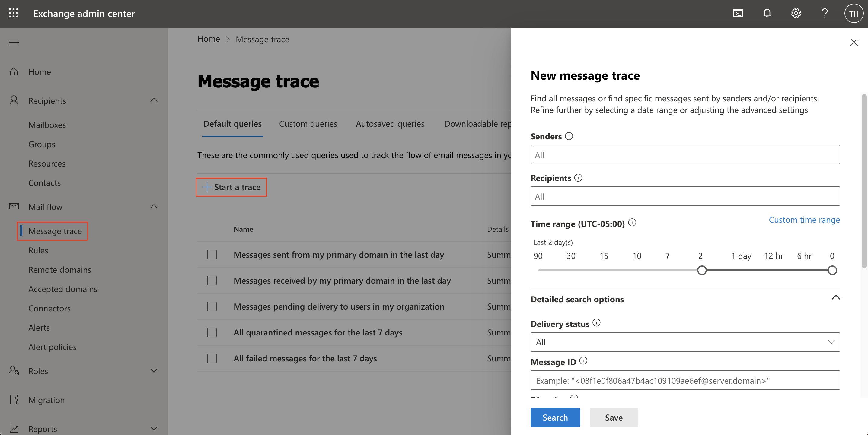Open the notifications bell

coord(767,14)
